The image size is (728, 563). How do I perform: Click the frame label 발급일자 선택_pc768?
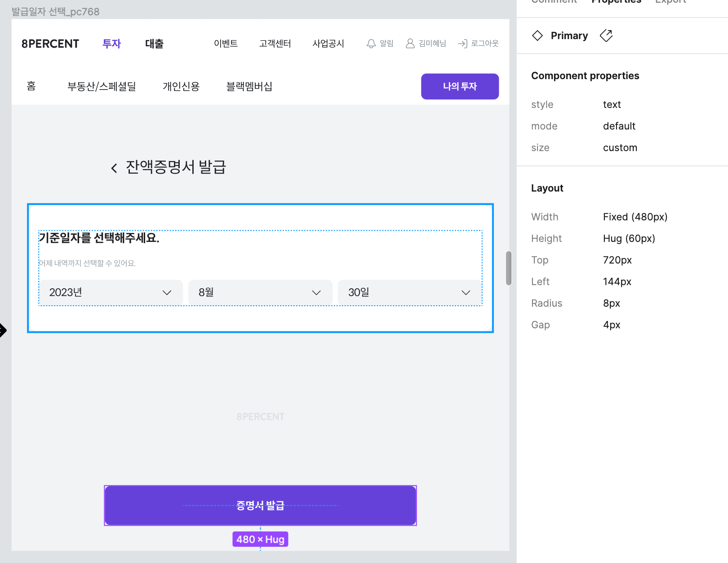[x=55, y=12]
